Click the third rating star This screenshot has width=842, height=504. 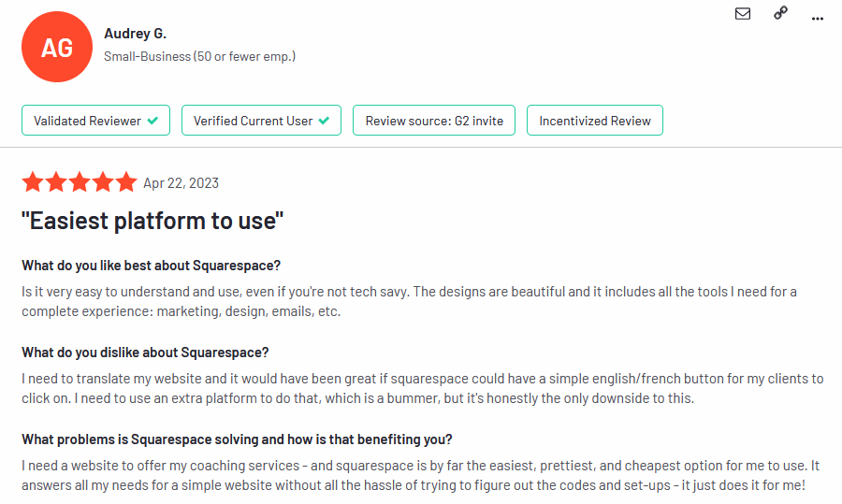click(80, 182)
